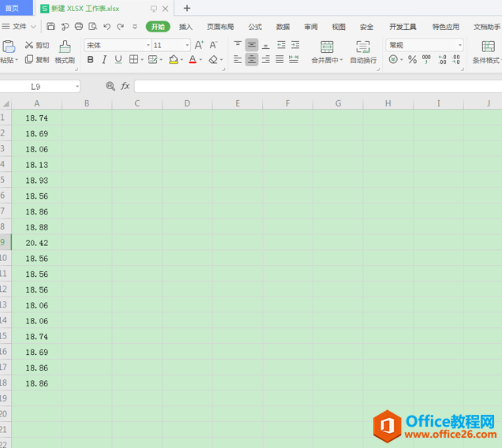Click the Merge and Center icon
Screen dimensions: 502x448
click(x=327, y=47)
